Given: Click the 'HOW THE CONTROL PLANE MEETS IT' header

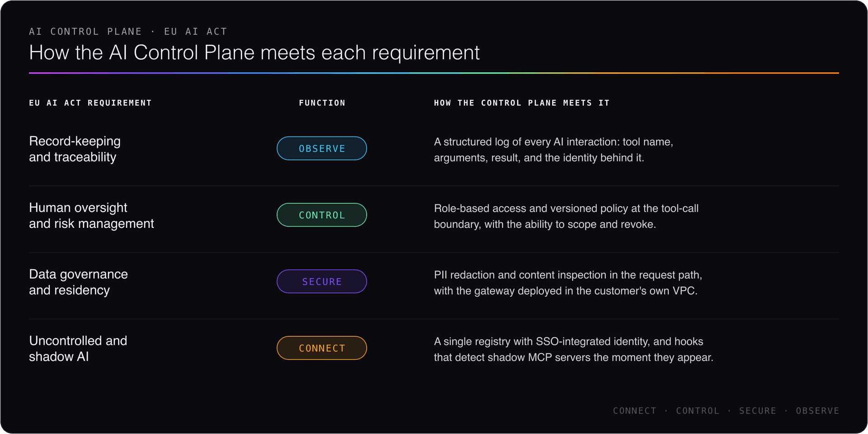Looking at the screenshot, I should pyautogui.click(x=522, y=103).
